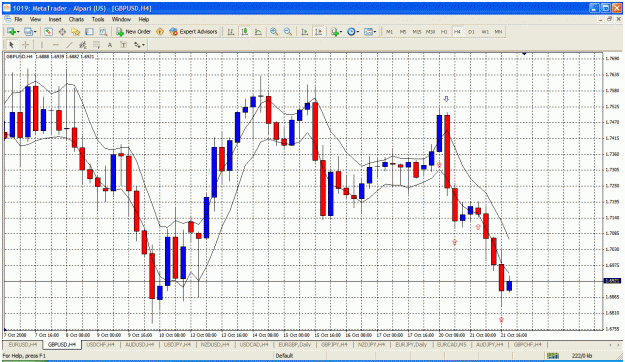
Task: Choose the Vertical Line drawing tool
Action: (42, 45)
